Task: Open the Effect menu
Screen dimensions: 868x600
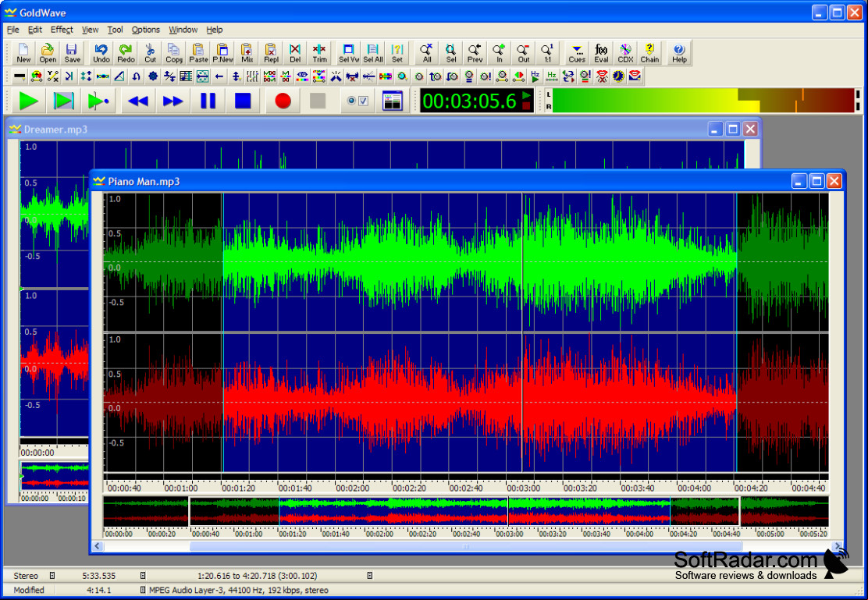Action: tap(62, 30)
